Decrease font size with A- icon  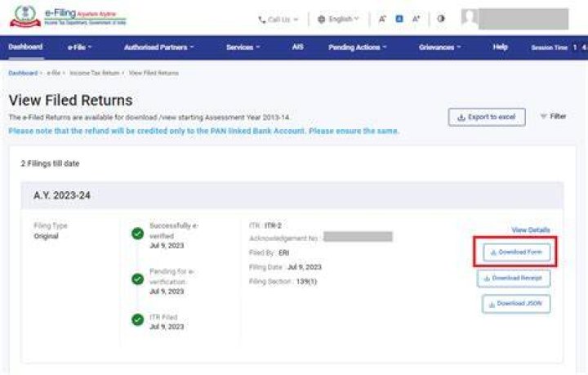[382, 19]
